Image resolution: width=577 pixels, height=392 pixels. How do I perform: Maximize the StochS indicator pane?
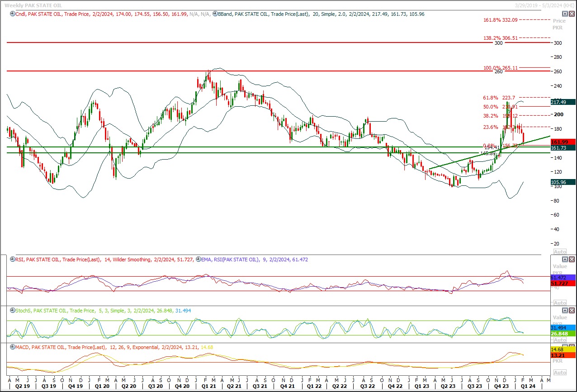(x=564, y=311)
